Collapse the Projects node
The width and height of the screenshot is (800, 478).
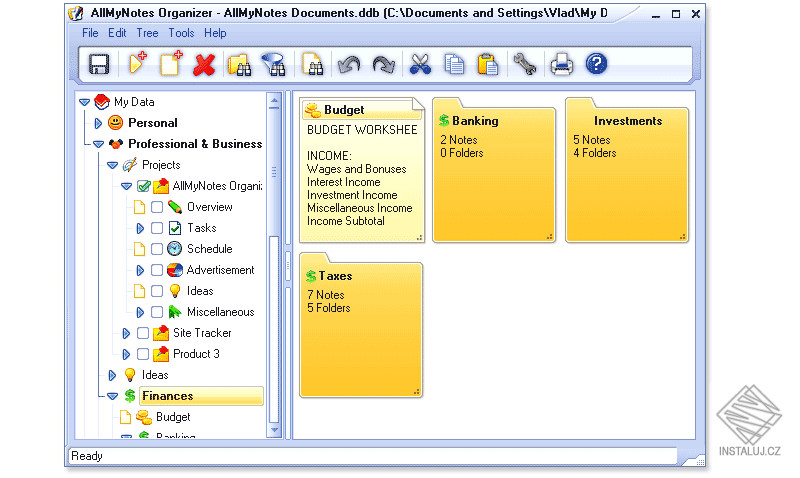point(112,165)
